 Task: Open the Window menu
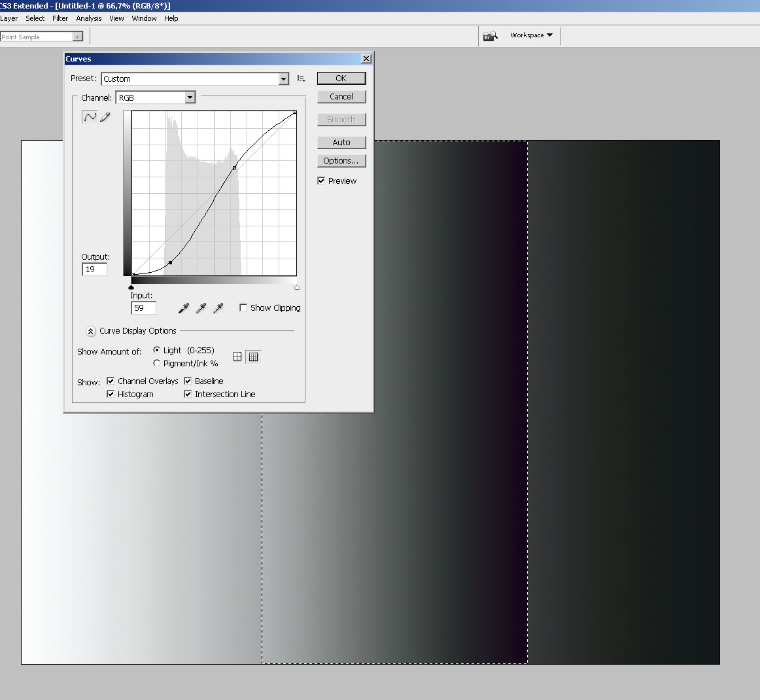[x=144, y=18]
